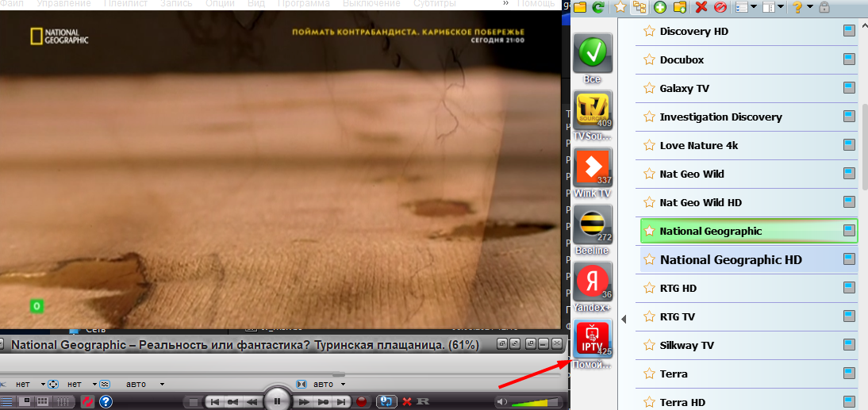Screen dimensions: 868x410
Task: Toggle favorite star for Docubox
Action: tap(649, 59)
